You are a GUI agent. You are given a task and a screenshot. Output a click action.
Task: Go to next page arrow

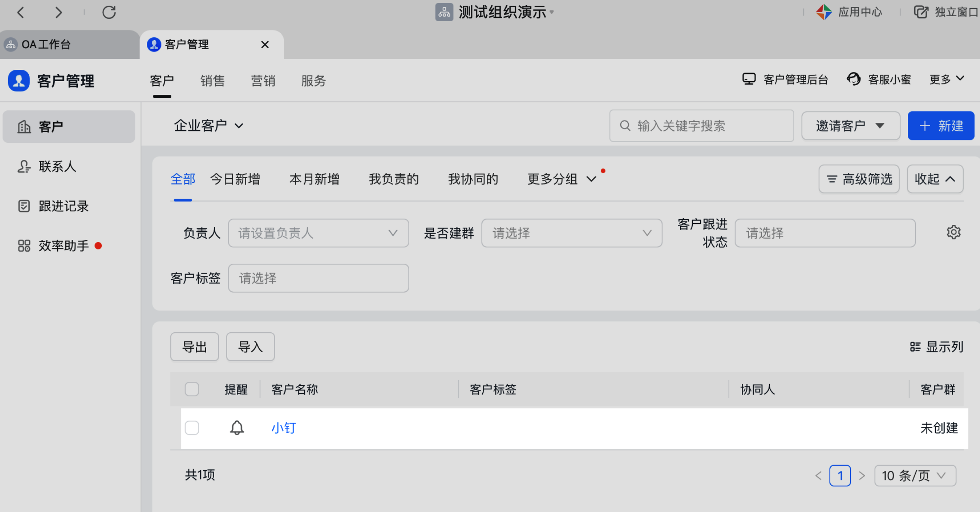(x=862, y=475)
